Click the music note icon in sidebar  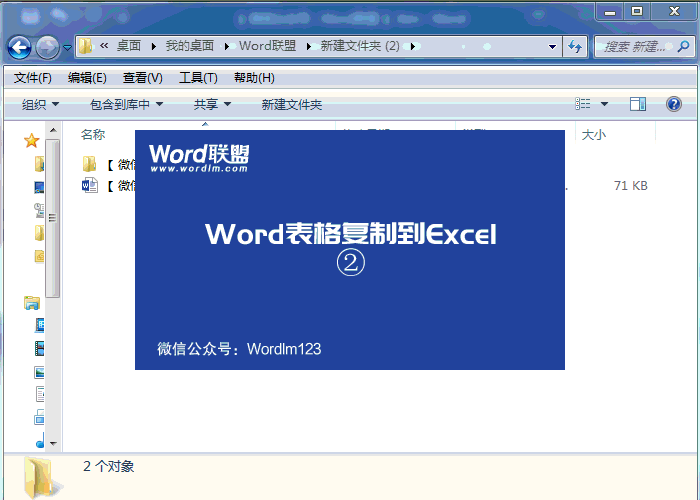(40, 440)
